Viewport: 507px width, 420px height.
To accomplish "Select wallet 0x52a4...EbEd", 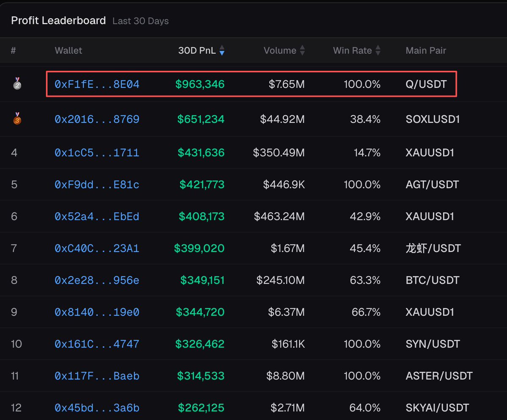I will click(97, 217).
